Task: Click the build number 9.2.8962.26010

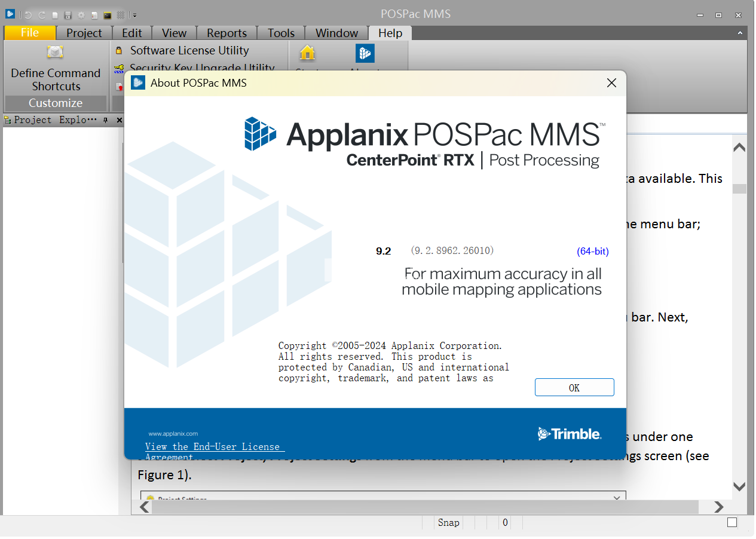Action: tap(452, 250)
